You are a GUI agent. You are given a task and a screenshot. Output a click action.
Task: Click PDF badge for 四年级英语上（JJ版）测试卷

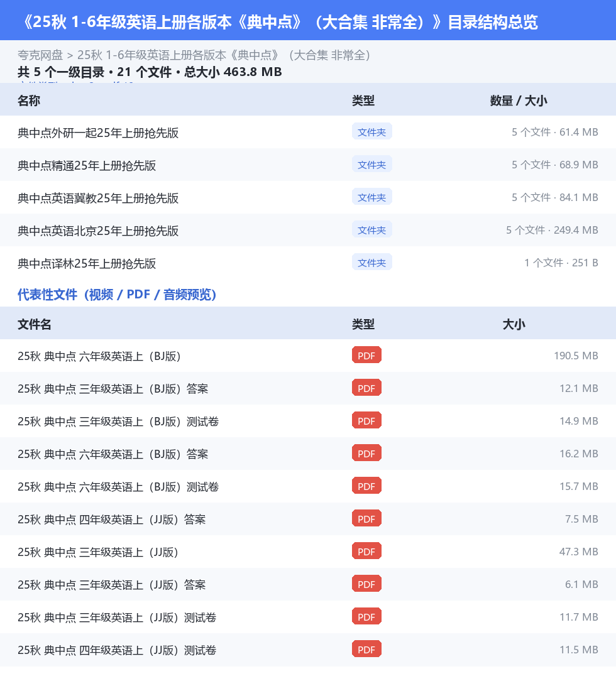tap(366, 650)
